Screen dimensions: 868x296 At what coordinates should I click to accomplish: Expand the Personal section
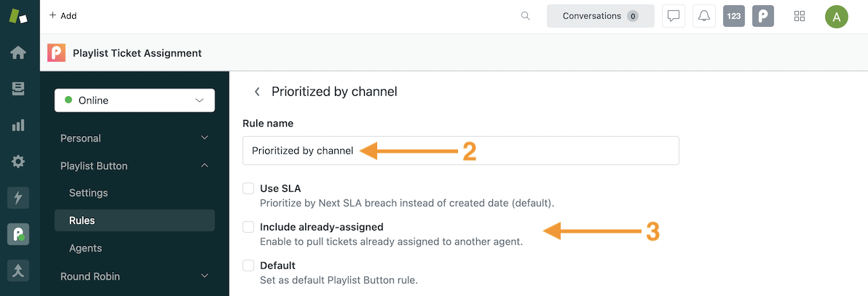tap(135, 137)
